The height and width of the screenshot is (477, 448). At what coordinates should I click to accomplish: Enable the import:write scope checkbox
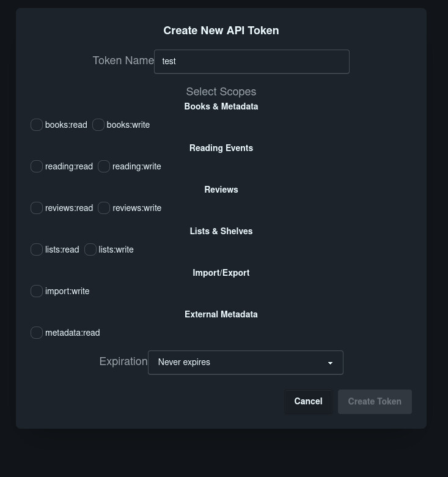click(37, 291)
